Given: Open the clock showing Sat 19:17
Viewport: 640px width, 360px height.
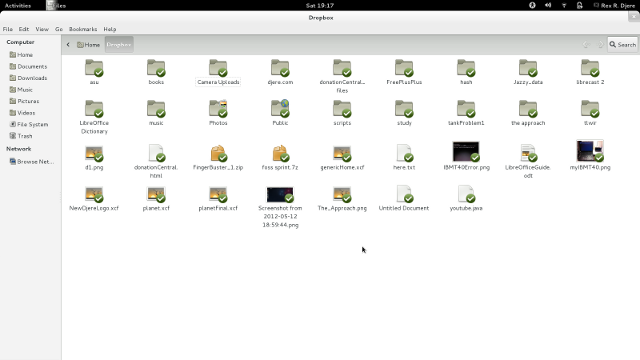Looking at the screenshot, I should 320,5.
